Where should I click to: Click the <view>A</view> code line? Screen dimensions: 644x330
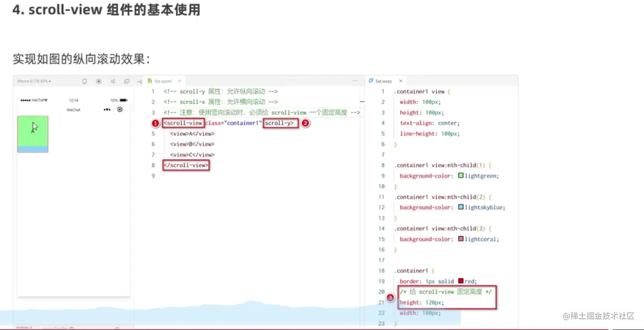pyautogui.click(x=192, y=134)
